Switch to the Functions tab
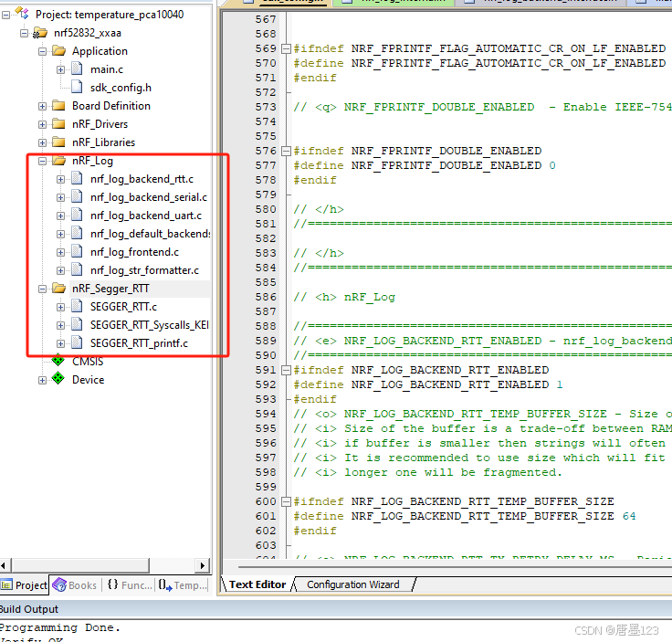 pyautogui.click(x=130, y=585)
